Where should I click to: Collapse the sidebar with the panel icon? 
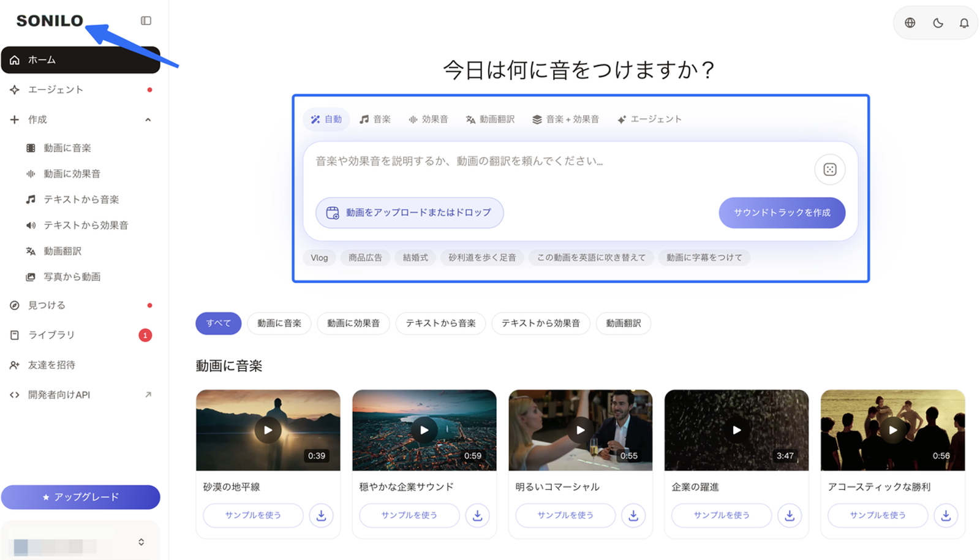click(x=146, y=21)
